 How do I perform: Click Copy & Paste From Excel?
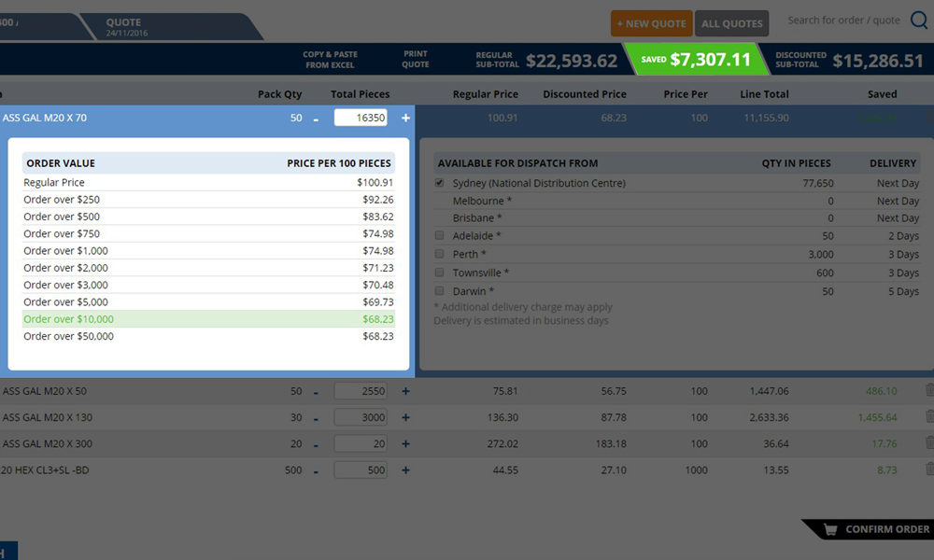[330, 60]
